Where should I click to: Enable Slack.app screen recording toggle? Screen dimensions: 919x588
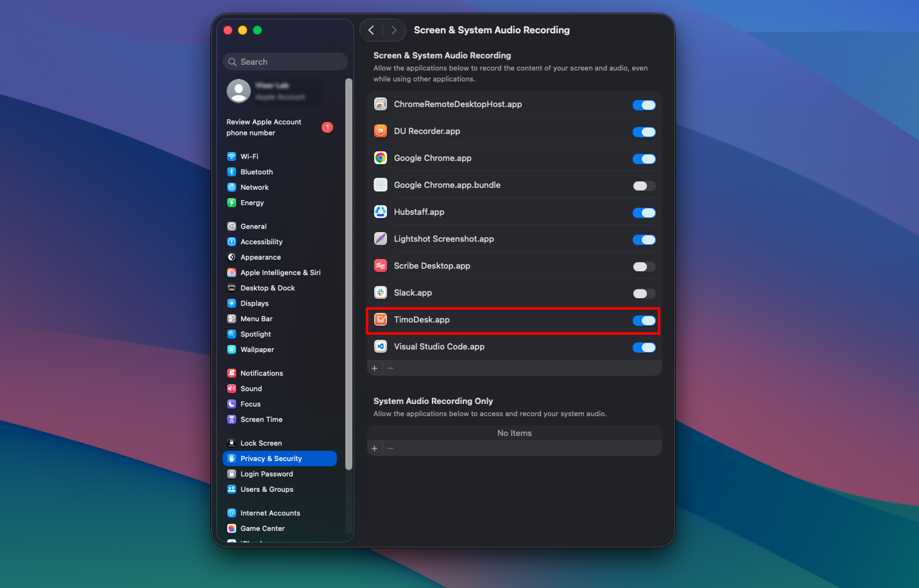click(644, 294)
